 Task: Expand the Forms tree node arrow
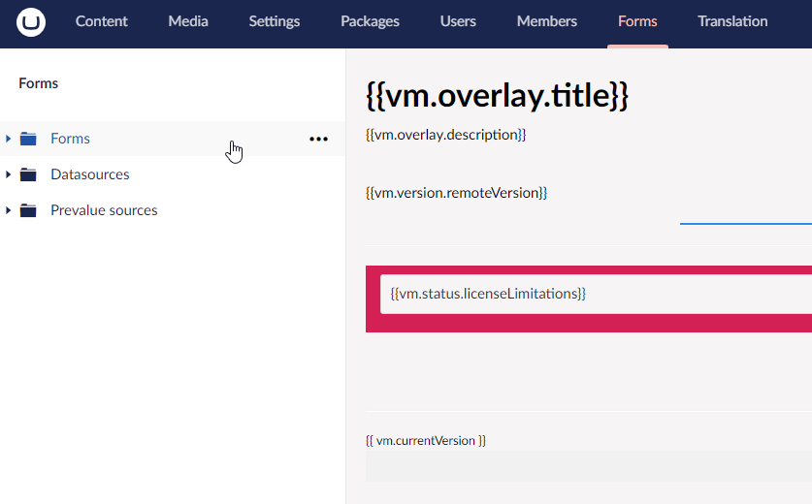coord(9,139)
